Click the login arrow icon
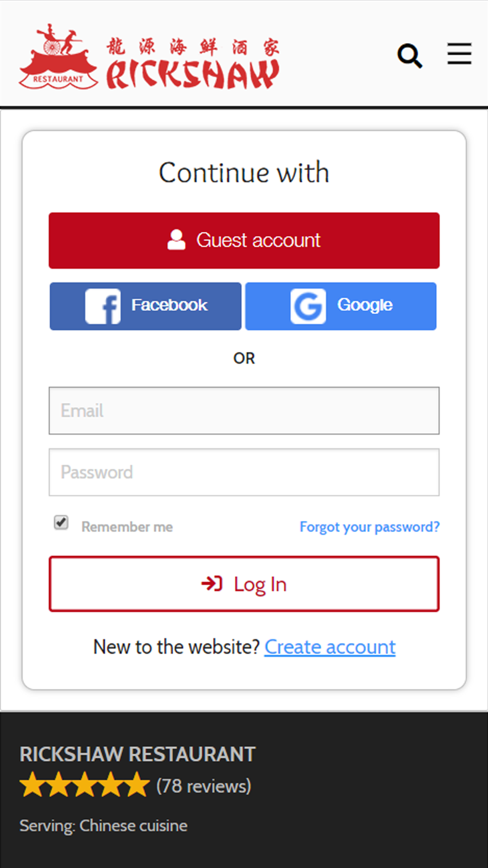Image resolution: width=488 pixels, height=868 pixels. [212, 583]
